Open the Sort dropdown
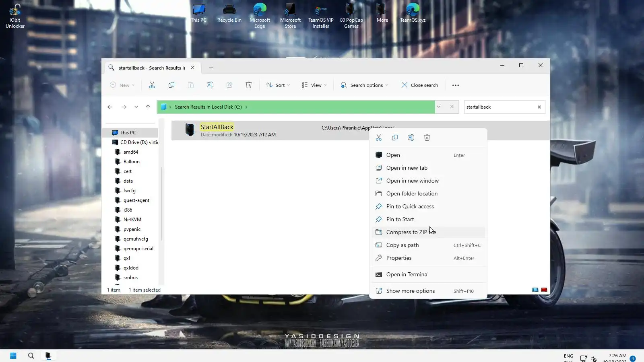 [278, 85]
